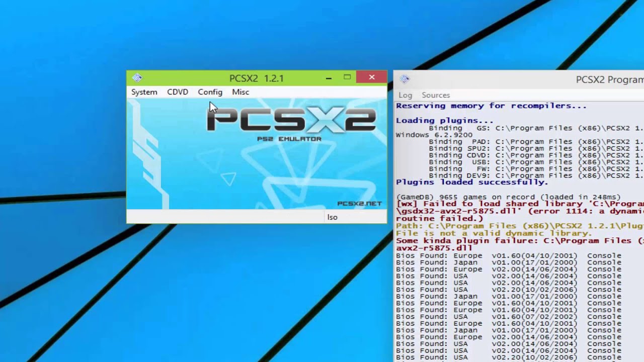Screen dimensions: 644x362
Task: Minimize the PCSX2 1.2.1 window
Action: tap(329, 77)
